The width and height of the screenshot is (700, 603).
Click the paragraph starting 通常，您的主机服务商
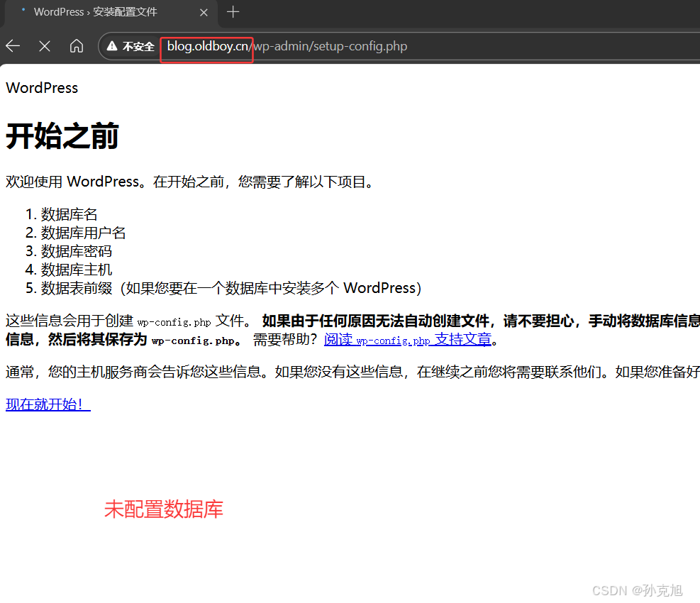click(x=352, y=372)
